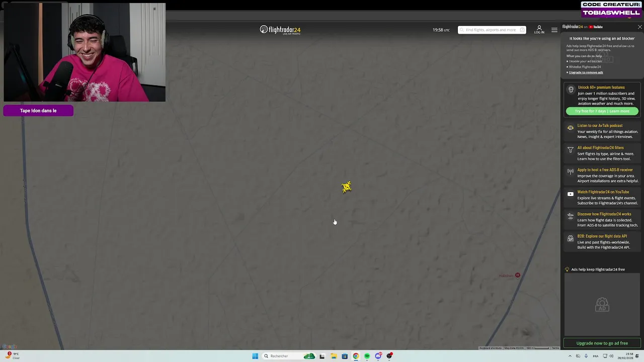
Task: Focus the Find flights, airports search field
Action: coord(492,30)
